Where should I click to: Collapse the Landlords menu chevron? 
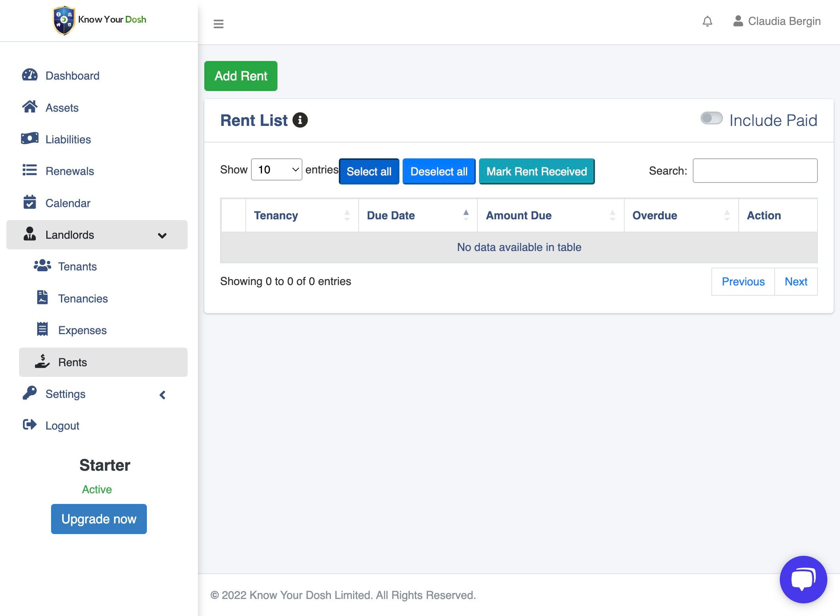point(162,236)
